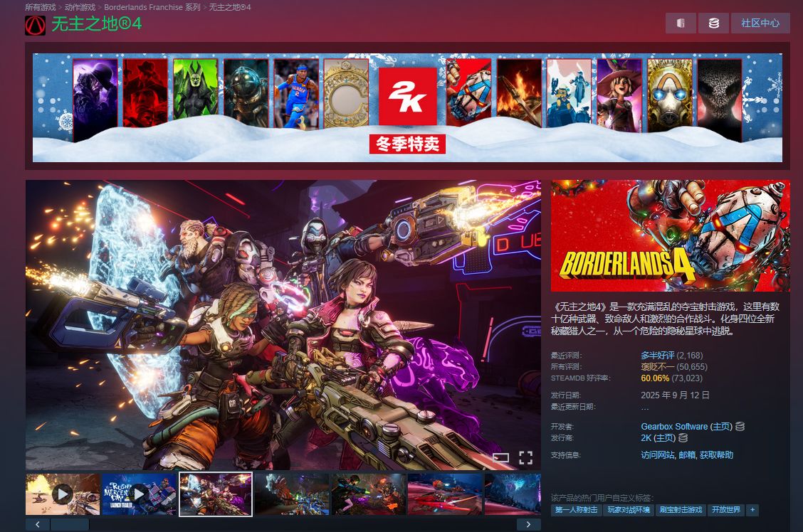Open Borderlands Franchise 系列 breadcrumb
The height and width of the screenshot is (532, 803).
click(x=152, y=7)
